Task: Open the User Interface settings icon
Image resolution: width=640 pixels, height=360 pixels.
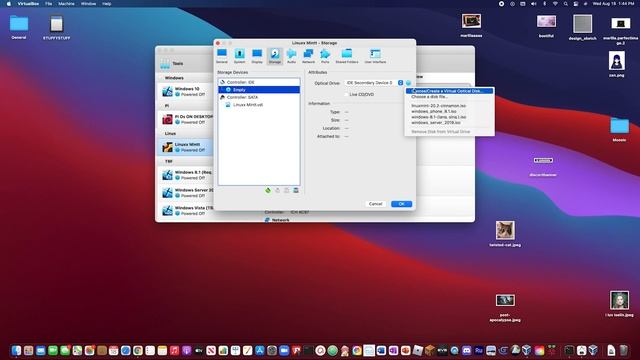Action: 375,56
